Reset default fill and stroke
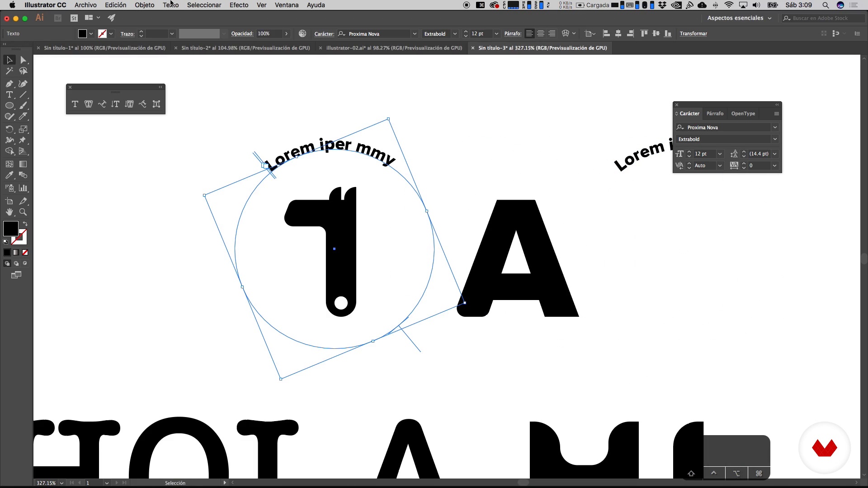Image resolution: width=868 pixels, height=488 pixels. [x=5, y=242]
